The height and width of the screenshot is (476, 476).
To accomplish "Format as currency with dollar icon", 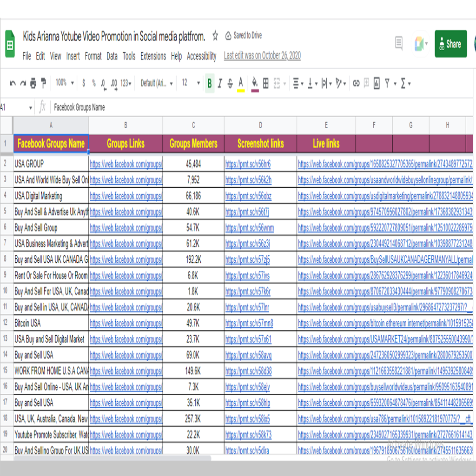I will (84, 83).
